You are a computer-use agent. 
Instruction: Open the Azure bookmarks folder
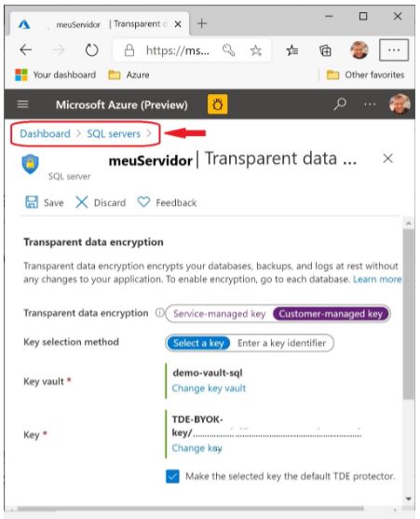click(x=129, y=75)
